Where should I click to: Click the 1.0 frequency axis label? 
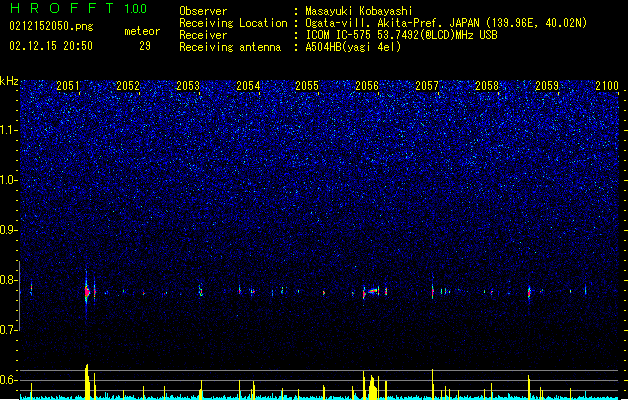(9, 180)
